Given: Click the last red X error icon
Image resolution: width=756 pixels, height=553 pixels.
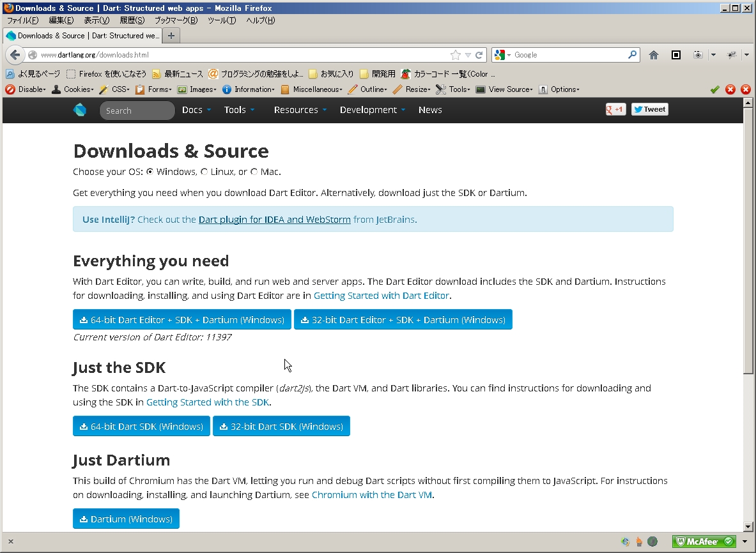Looking at the screenshot, I should coord(745,89).
